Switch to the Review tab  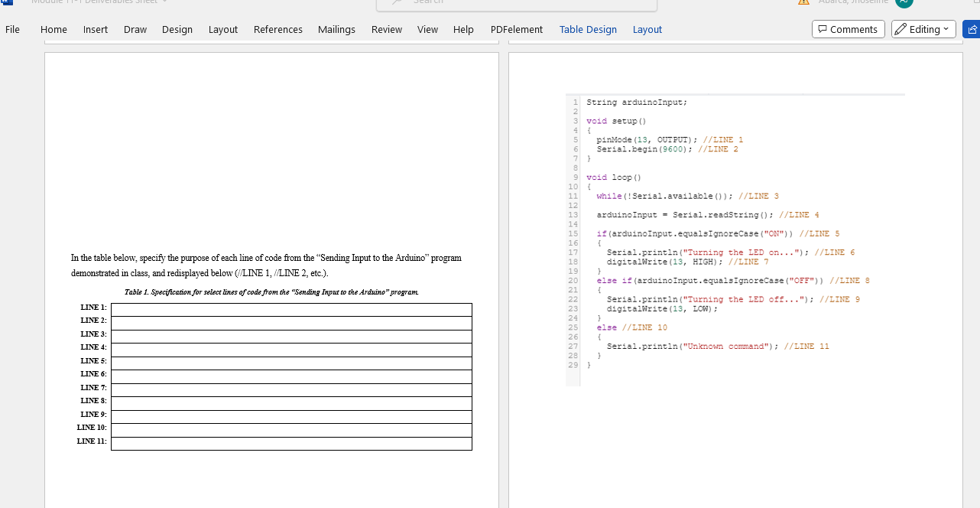coord(386,29)
